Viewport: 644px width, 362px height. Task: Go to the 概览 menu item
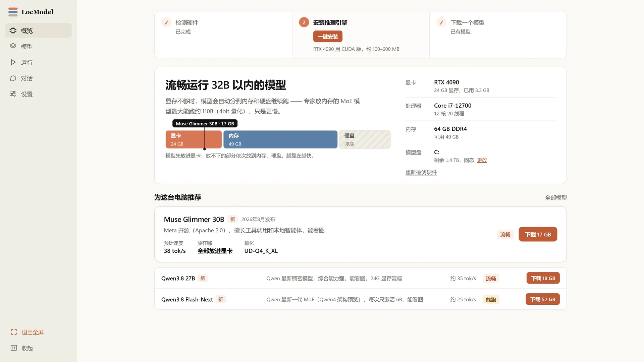click(x=38, y=31)
